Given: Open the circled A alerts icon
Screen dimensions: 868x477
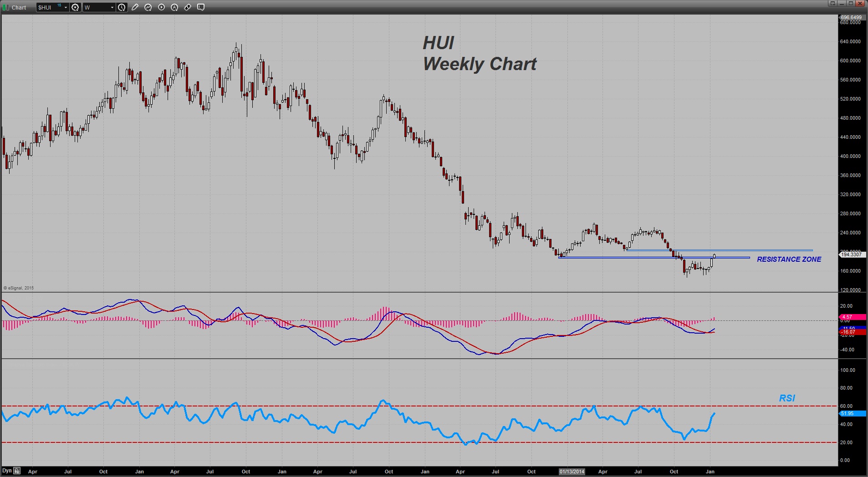Looking at the screenshot, I should 174,7.
